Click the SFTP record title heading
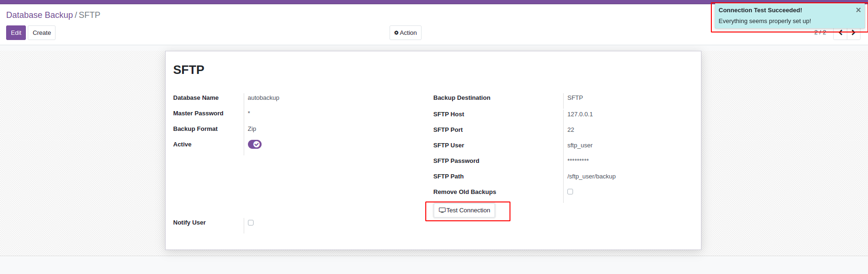This screenshot has width=868, height=274. [189, 70]
